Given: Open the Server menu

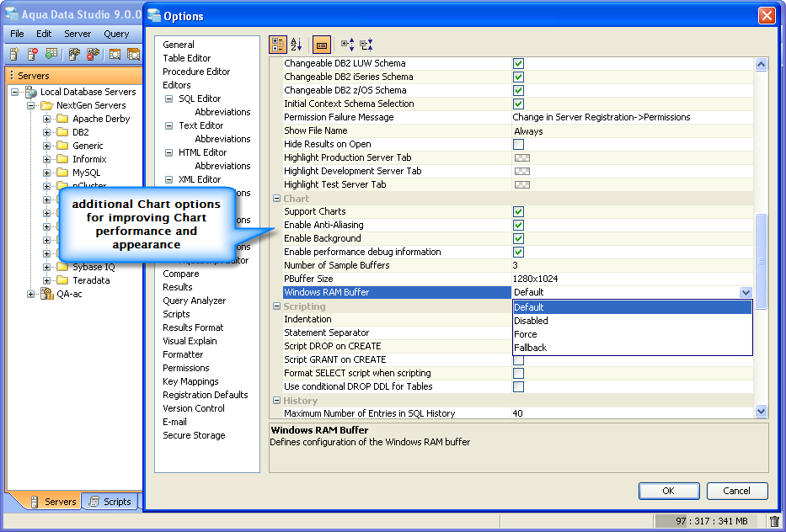Looking at the screenshot, I should (x=78, y=34).
